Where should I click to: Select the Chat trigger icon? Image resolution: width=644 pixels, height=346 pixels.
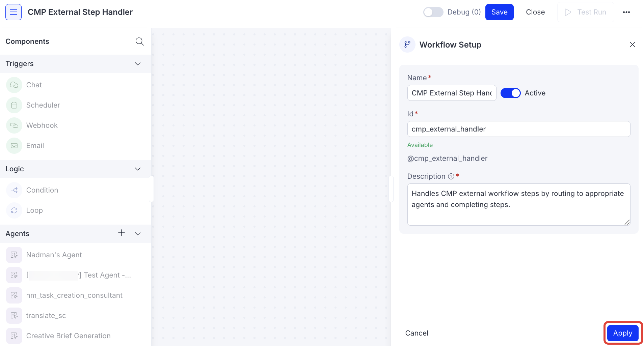click(14, 85)
